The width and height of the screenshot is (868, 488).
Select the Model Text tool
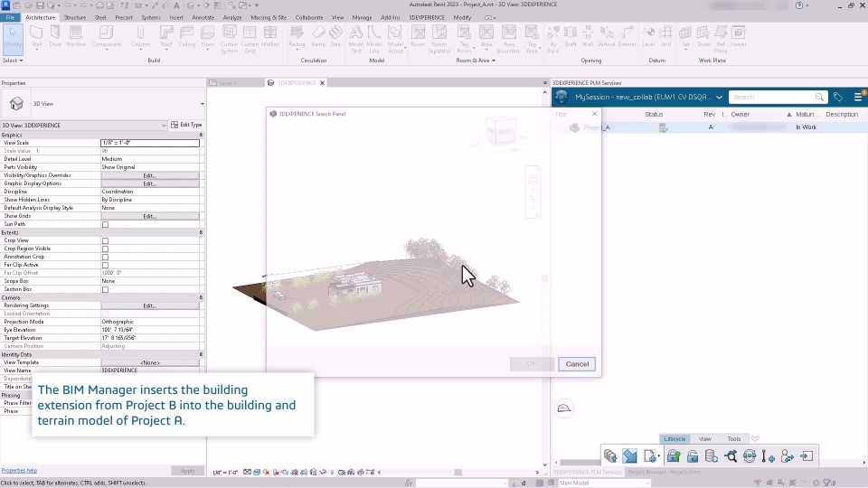[x=356, y=39]
